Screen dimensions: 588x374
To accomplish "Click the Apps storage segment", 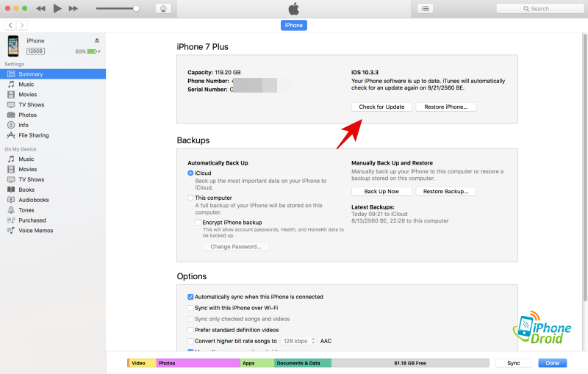I will tap(257, 363).
